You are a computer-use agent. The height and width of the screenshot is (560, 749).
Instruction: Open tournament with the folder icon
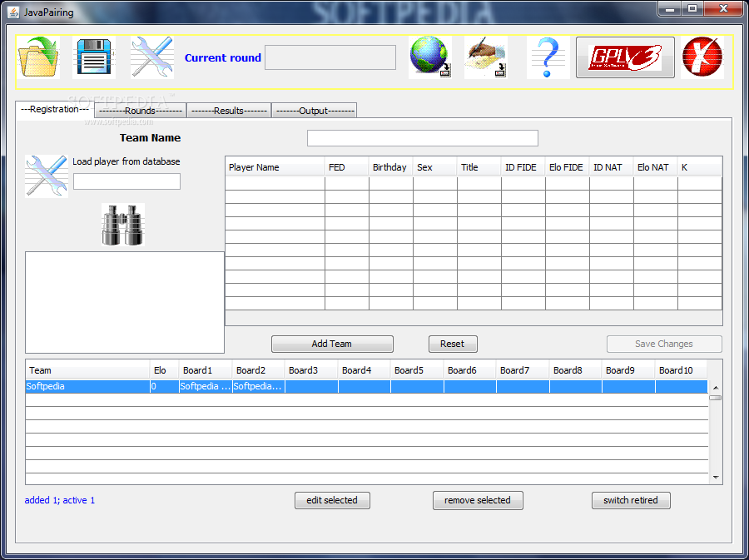coord(38,57)
